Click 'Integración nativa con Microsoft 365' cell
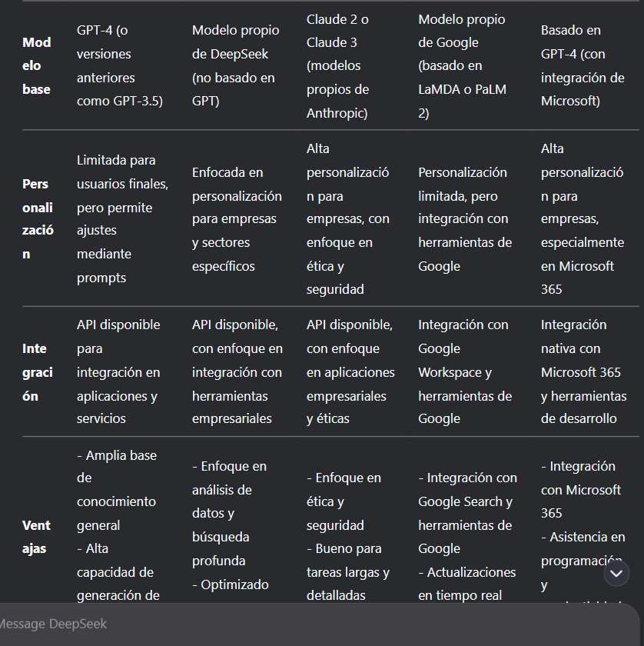This screenshot has height=646, width=644. point(584,371)
